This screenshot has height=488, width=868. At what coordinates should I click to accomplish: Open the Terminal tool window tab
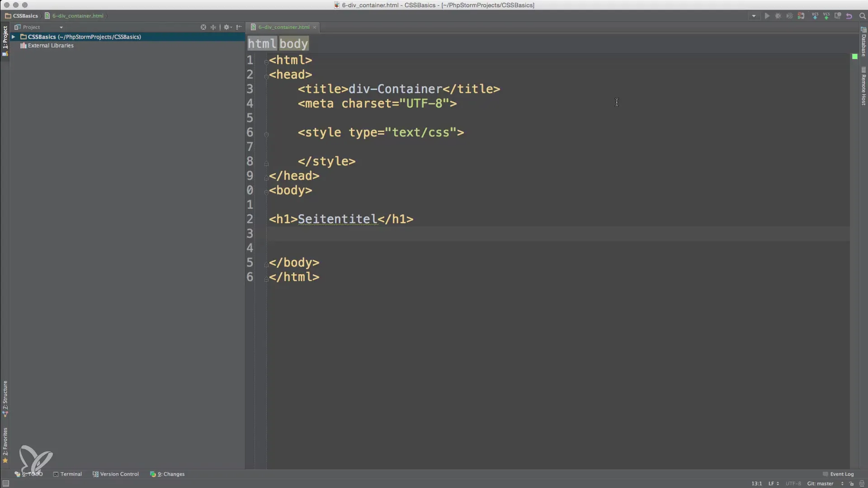(68, 474)
